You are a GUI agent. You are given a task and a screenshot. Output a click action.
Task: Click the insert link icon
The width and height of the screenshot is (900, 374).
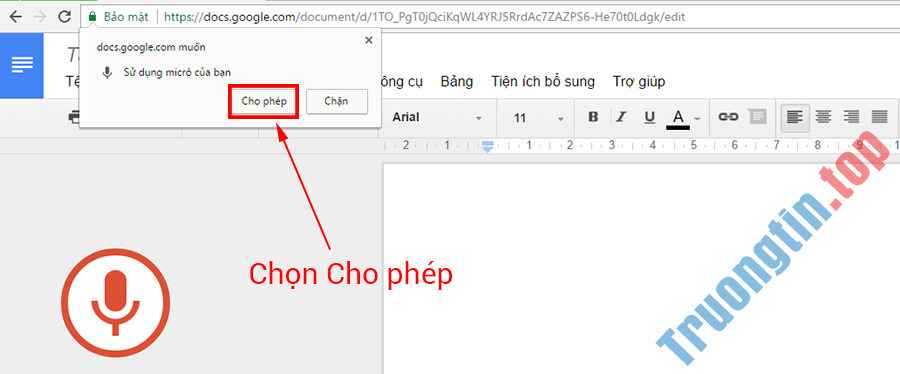pyautogui.click(x=728, y=117)
